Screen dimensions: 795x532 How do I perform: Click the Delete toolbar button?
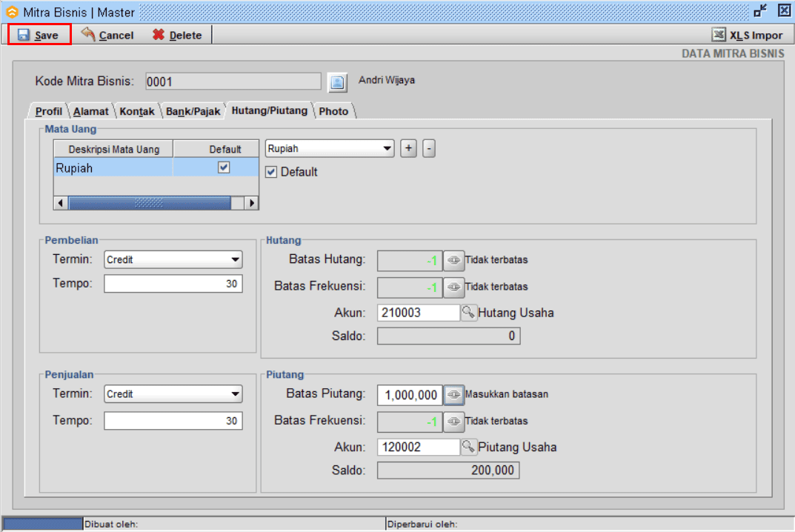[178, 35]
